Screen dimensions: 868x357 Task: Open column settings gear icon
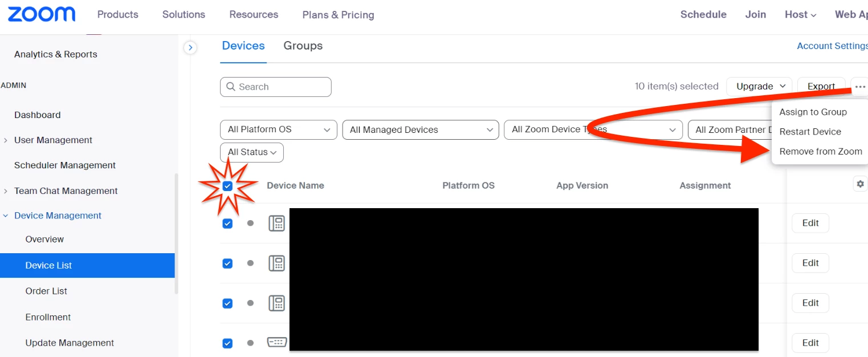860,184
